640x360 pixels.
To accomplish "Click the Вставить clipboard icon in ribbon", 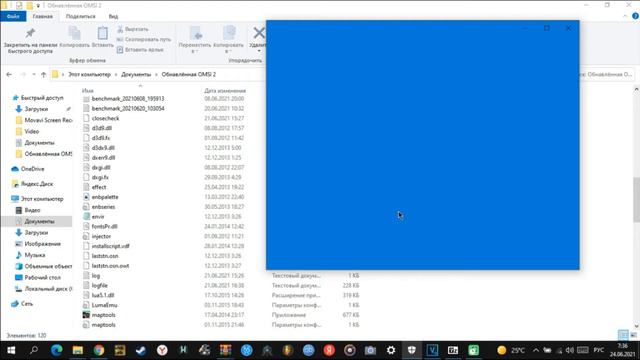I will click(102, 33).
